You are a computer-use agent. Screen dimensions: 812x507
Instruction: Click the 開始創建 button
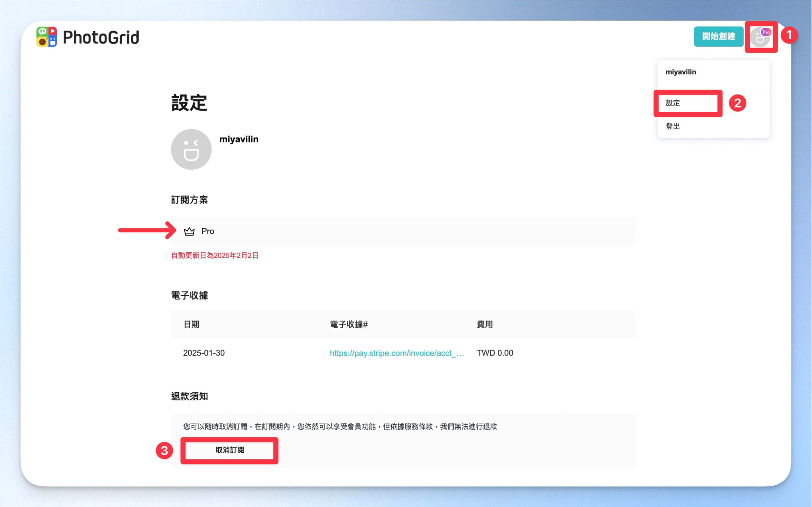(x=718, y=36)
